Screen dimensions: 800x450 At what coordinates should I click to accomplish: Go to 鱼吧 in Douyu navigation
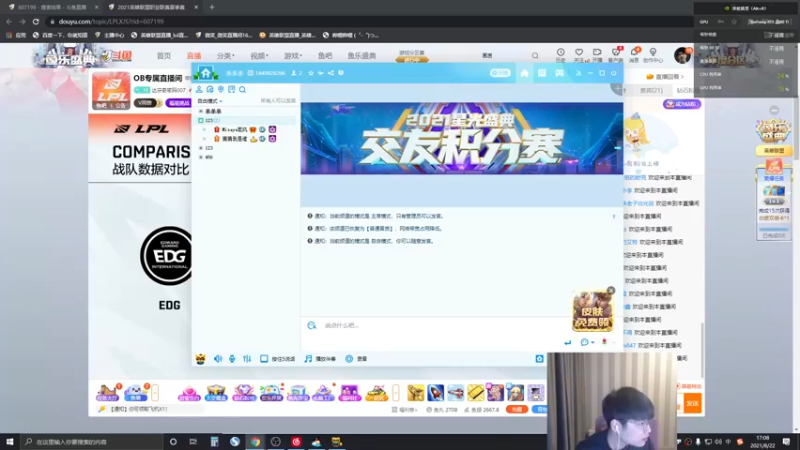click(x=324, y=56)
